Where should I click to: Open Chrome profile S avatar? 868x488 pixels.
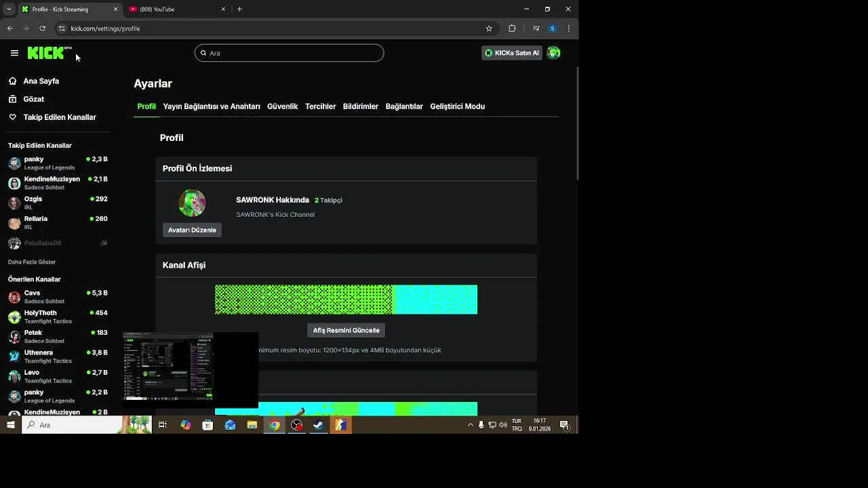tap(553, 28)
